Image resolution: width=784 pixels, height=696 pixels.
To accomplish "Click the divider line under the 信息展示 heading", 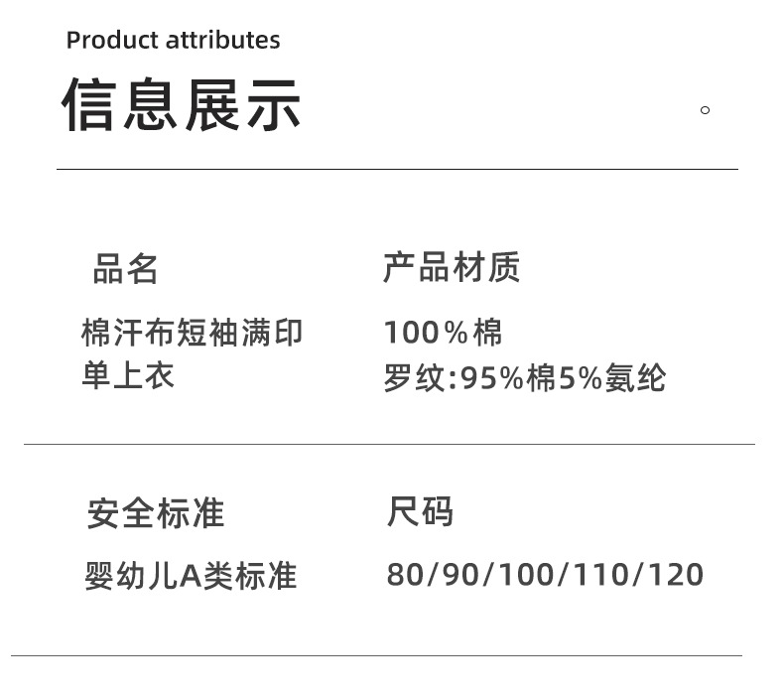I will 397,170.
